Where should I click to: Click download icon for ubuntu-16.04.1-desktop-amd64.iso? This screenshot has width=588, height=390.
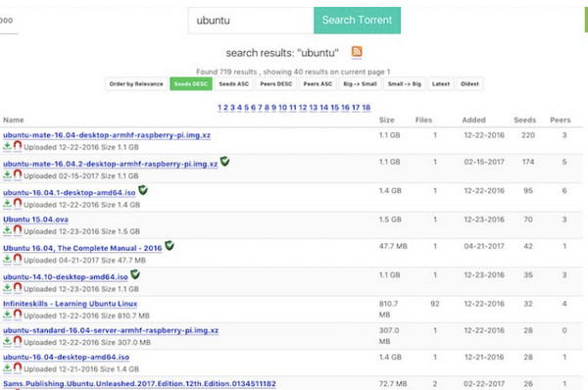(7, 204)
